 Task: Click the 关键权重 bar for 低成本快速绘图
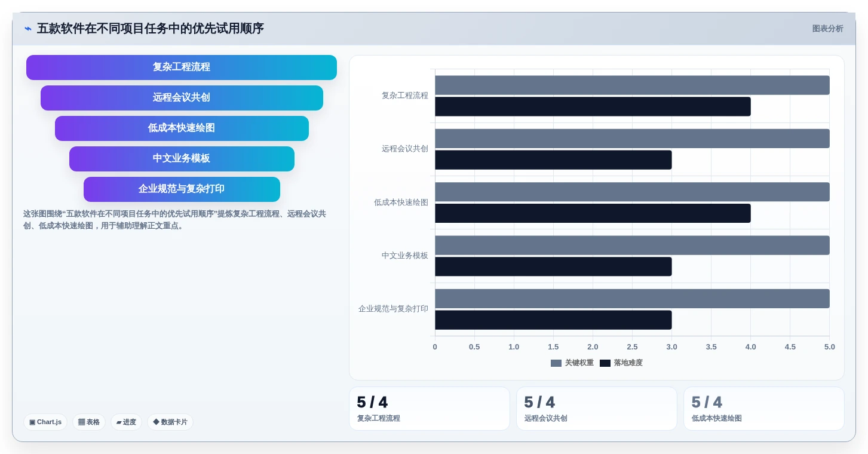[632, 192]
